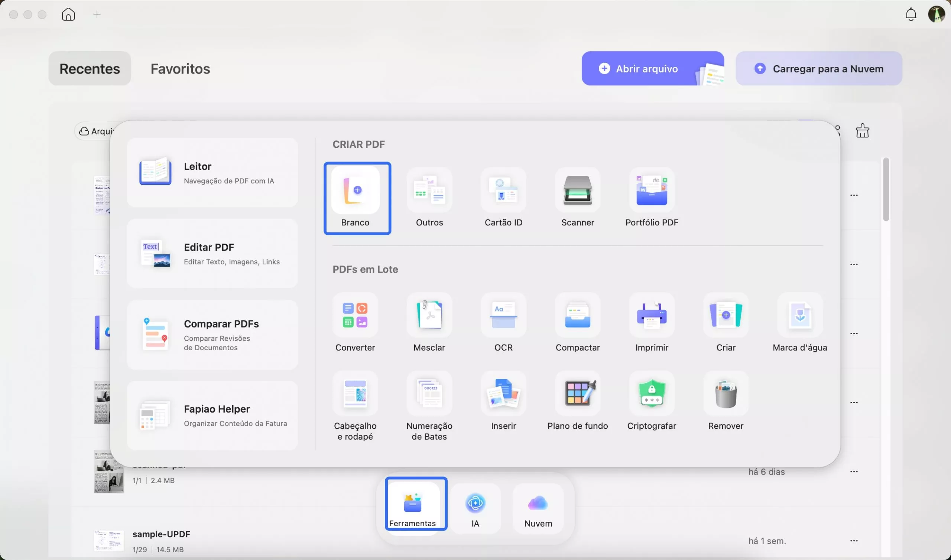Viewport: 951px width, 560px height.
Task: Select the Cartão ID tool icon
Action: pyautogui.click(x=503, y=191)
